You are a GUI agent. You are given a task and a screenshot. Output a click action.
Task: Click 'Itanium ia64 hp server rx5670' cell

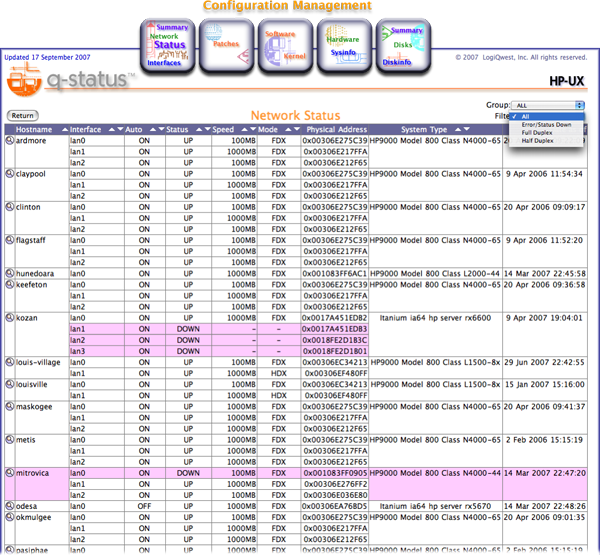coord(435,506)
